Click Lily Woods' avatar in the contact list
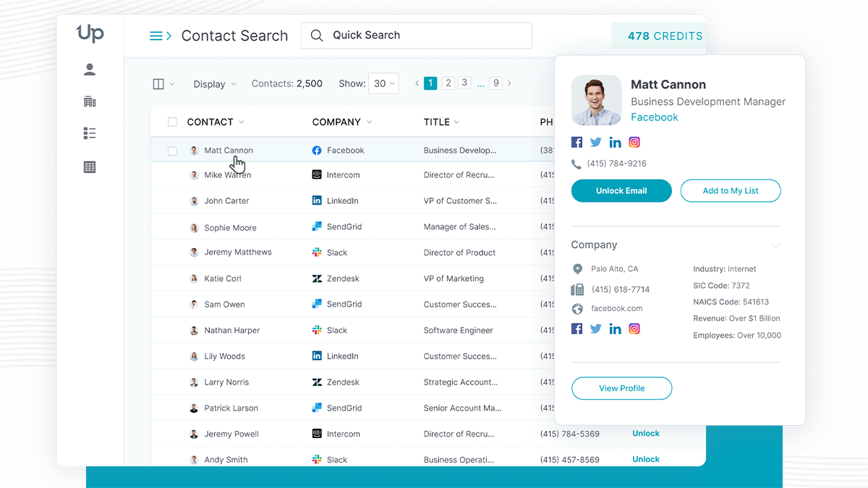The image size is (868, 488). (x=194, y=356)
